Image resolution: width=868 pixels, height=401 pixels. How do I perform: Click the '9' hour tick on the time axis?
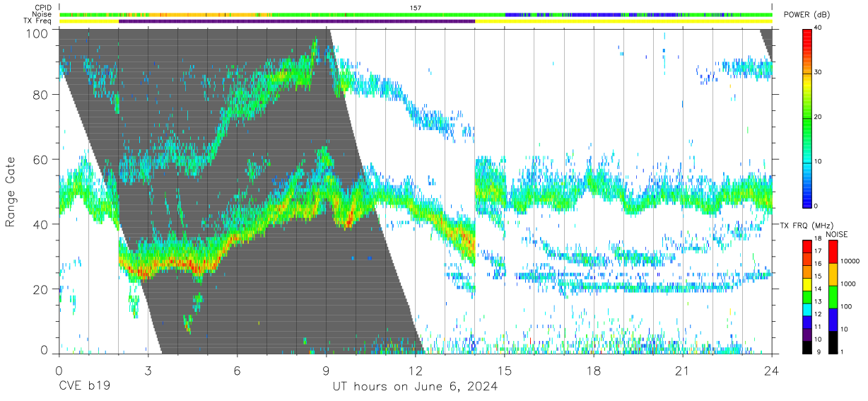tap(327, 370)
